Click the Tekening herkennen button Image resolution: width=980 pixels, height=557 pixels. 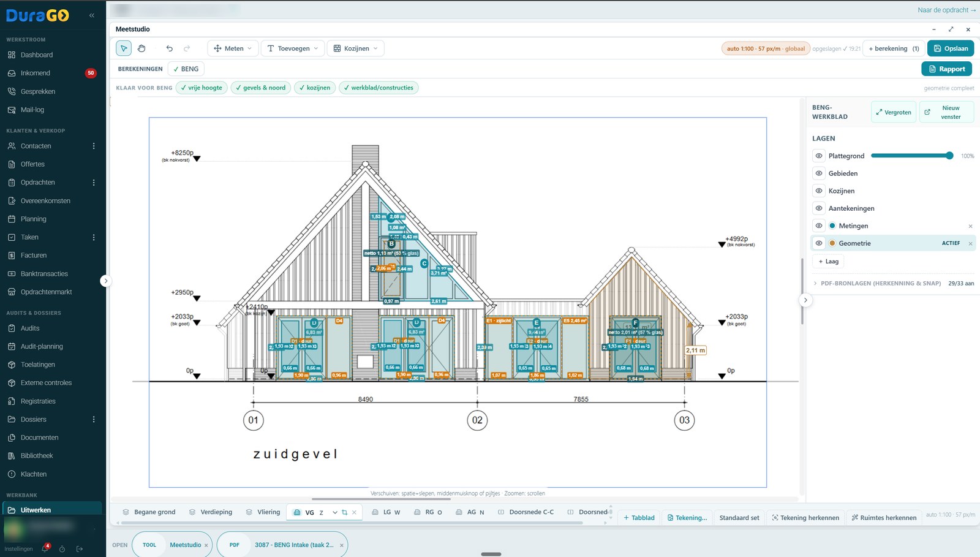805,518
